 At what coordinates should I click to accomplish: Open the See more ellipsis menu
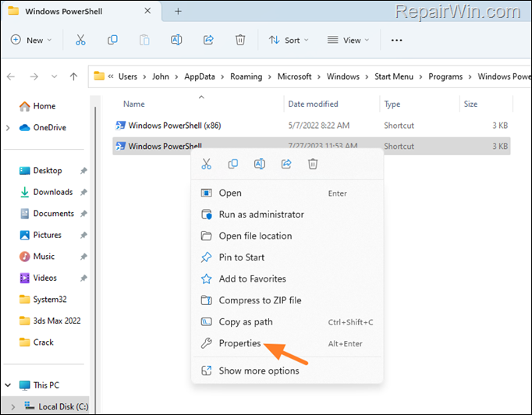(x=396, y=41)
